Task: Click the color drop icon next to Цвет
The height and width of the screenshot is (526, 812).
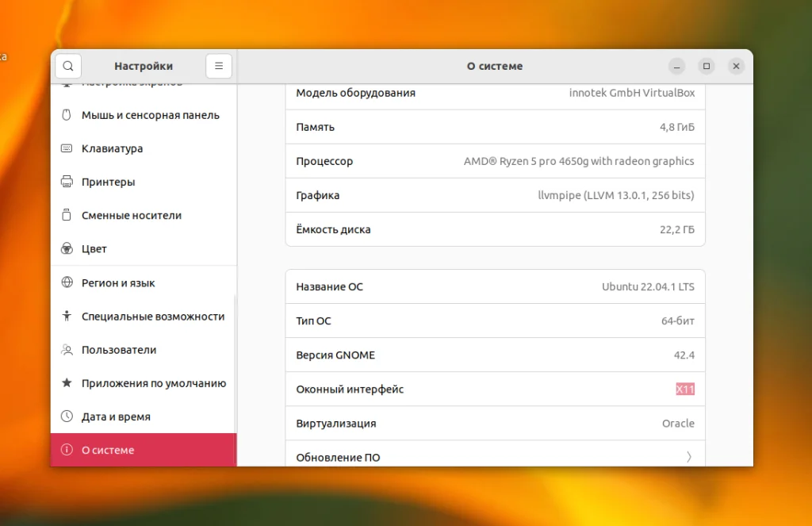Action: tap(66, 248)
